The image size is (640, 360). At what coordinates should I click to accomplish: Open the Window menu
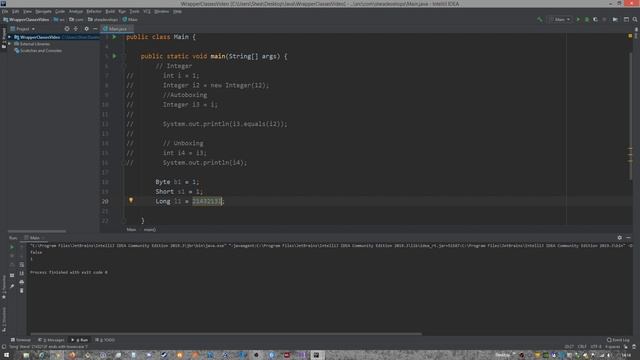tap(162, 11)
